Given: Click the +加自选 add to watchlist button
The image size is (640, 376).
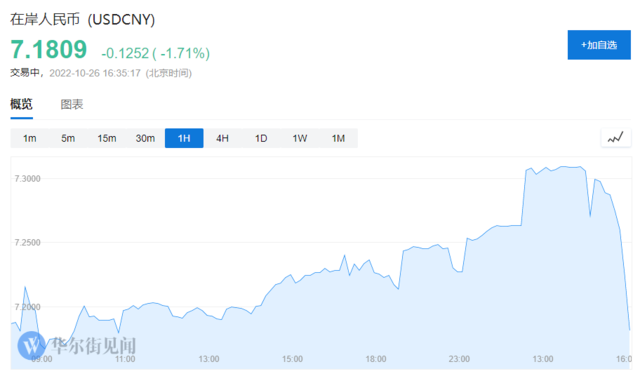Looking at the screenshot, I should tap(599, 45).
